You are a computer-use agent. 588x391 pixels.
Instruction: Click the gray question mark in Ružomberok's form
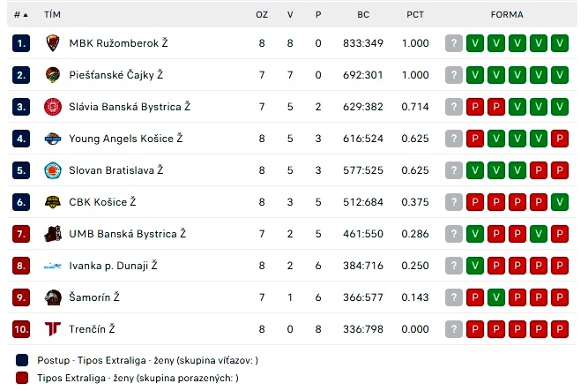tap(454, 43)
